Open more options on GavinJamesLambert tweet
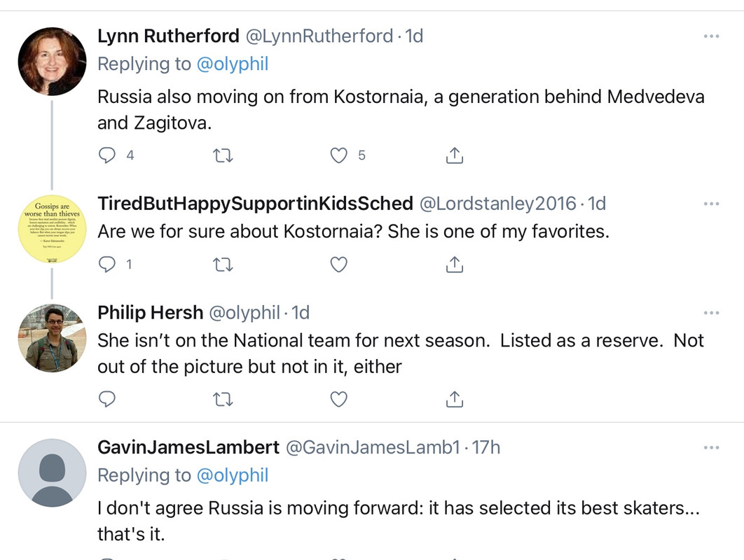This screenshot has width=744, height=560. [x=711, y=447]
